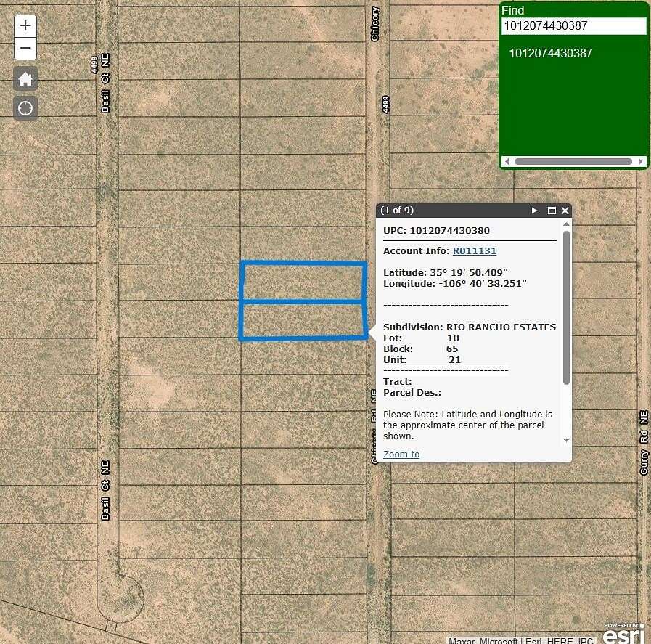Zoom in using the plus button
Screen dimensions: 651x644
pos(25,25)
